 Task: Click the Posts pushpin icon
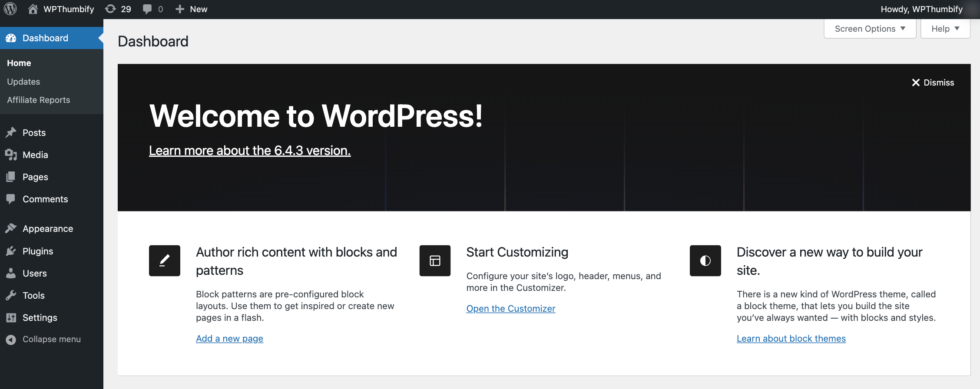pyautogui.click(x=11, y=132)
